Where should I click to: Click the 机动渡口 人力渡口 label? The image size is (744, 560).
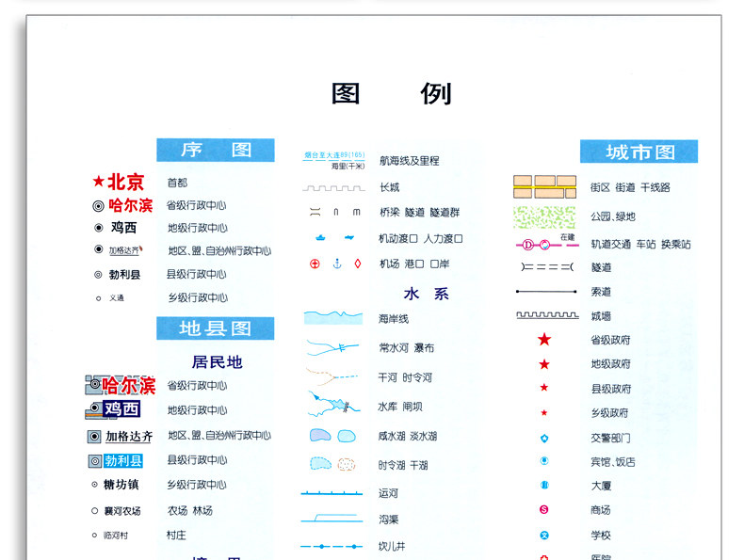tap(420, 238)
